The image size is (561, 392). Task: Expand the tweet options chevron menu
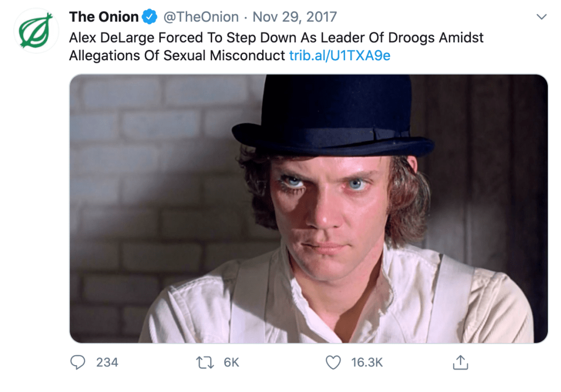click(541, 17)
